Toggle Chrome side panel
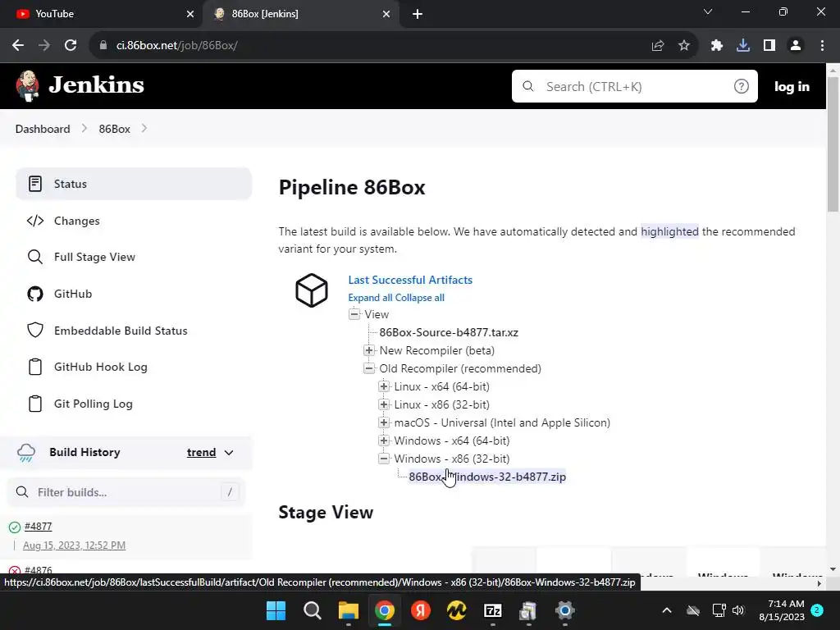The height and width of the screenshot is (630, 840). 769,46
